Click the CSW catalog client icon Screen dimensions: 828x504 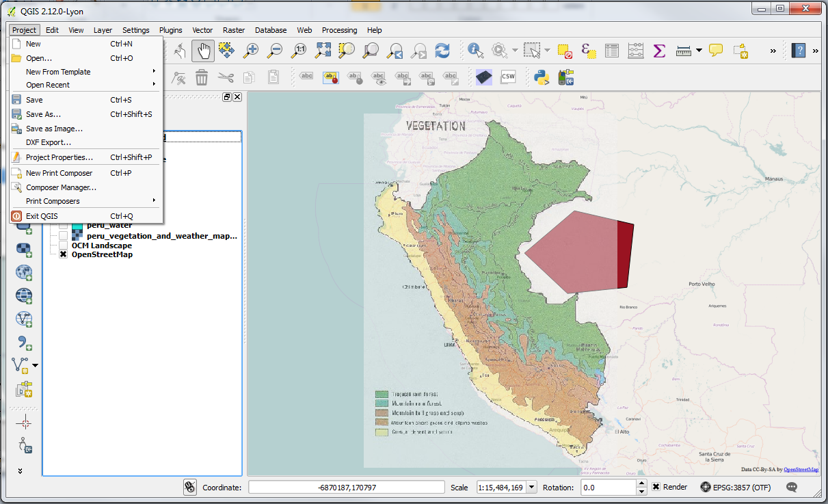[508, 77]
